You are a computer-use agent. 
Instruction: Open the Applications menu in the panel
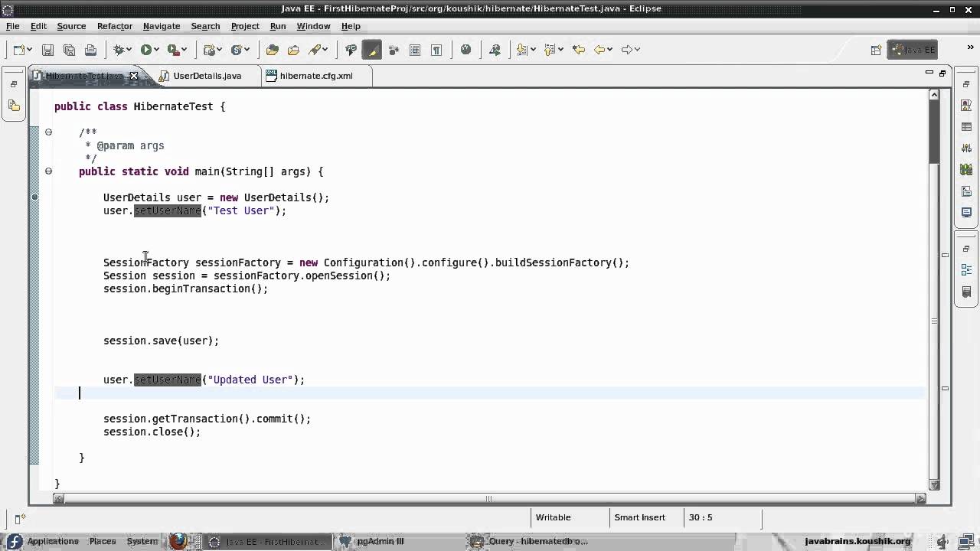[x=53, y=541]
